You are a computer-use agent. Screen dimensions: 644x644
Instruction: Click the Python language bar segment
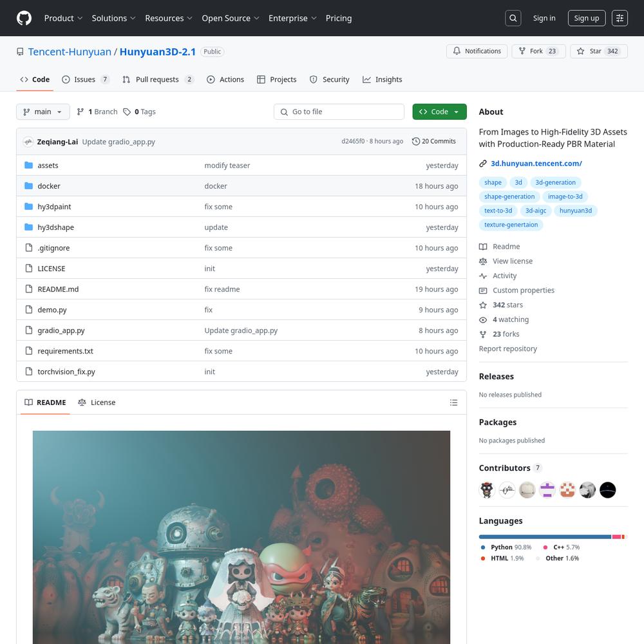pyautogui.click(x=545, y=537)
